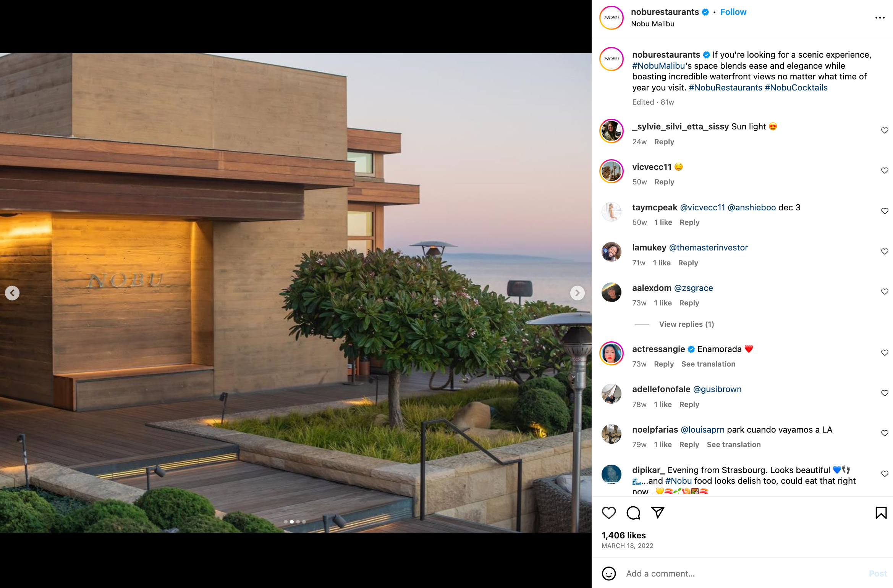Go to next photo in carousel

click(x=577, y=293)
